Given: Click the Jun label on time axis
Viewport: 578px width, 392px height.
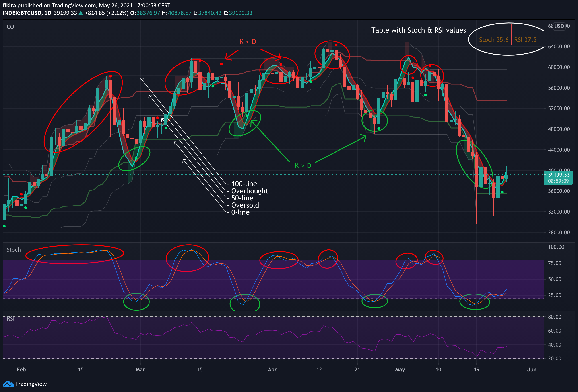Looking at the screenshot, I should point(532,370).
